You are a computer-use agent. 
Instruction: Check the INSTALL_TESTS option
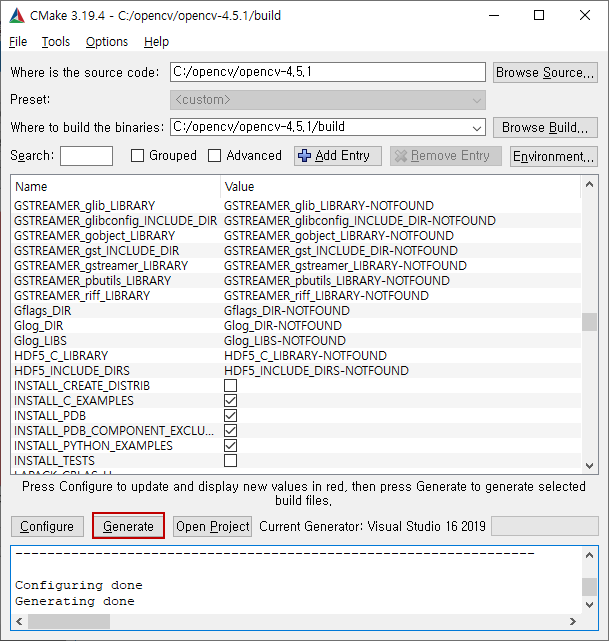click(x=231, y=461)
